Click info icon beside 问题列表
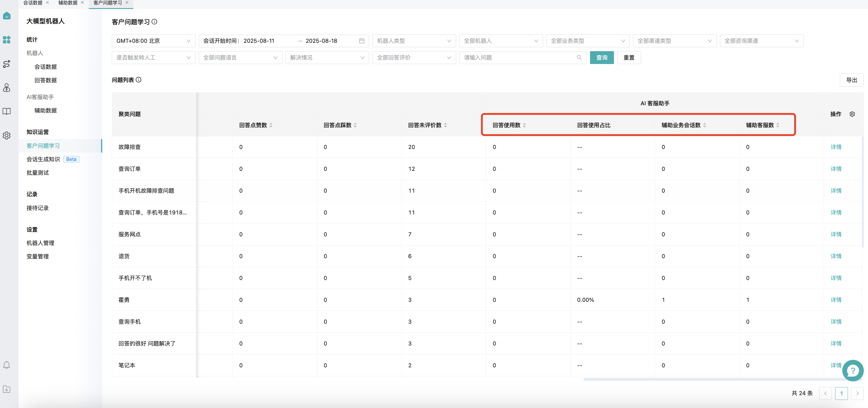Viewport: 868px width, 408px height. click(x=138, y=80)
